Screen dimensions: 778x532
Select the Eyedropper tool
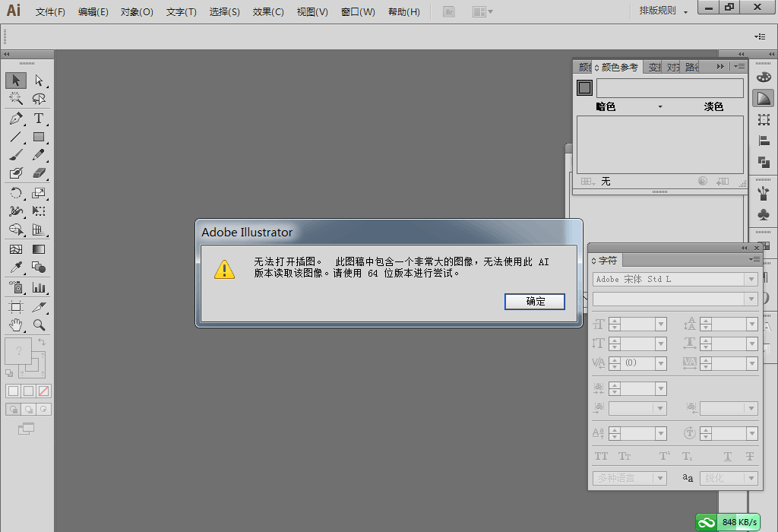[x=16, y=268]
